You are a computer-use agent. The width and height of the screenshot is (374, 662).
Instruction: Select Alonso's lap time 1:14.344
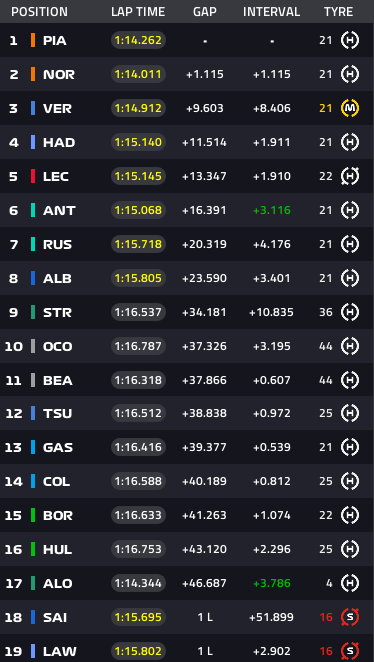coord(138,583)
